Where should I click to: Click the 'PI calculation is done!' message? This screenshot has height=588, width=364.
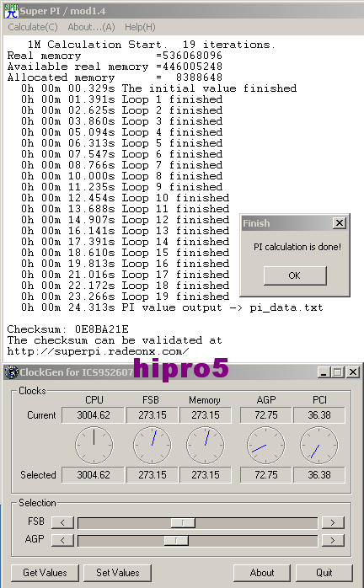[297, 247]
